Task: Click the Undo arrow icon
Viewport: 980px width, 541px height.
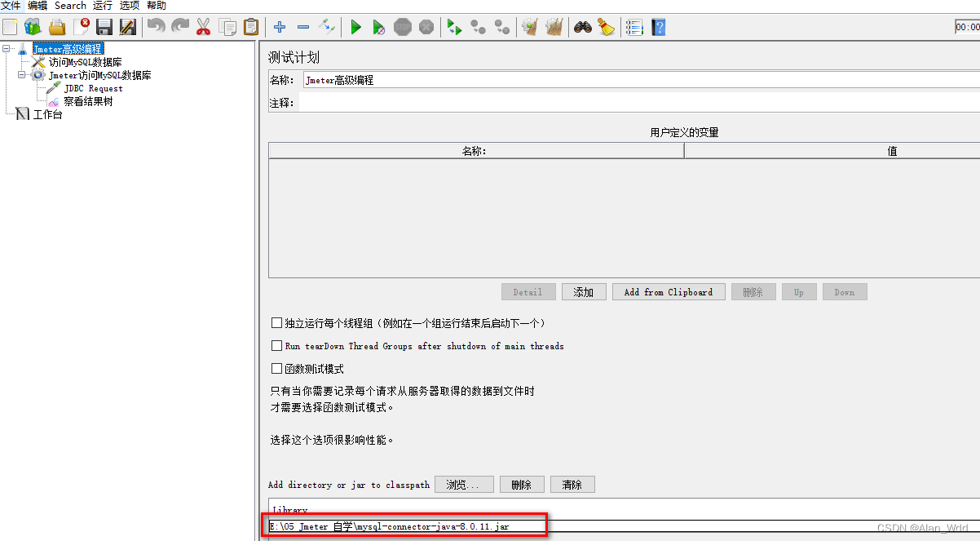Action: [156, 27]
